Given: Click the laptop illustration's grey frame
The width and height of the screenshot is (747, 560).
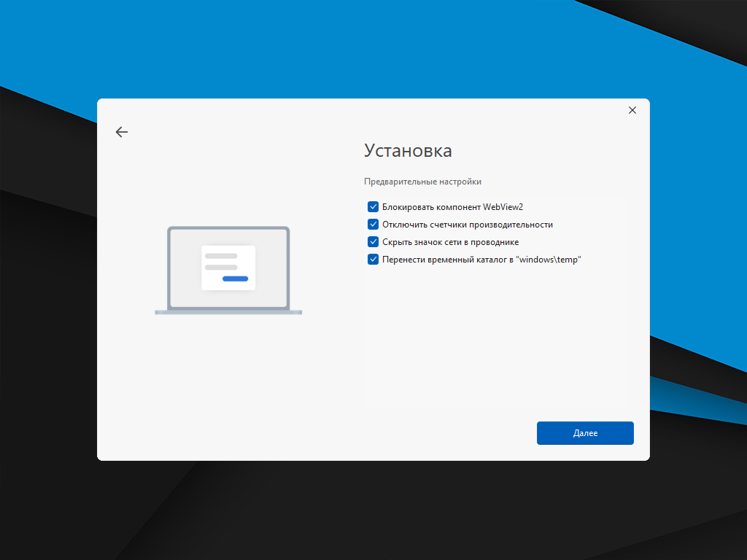Looking at the screenshot, I should [228, 230].
